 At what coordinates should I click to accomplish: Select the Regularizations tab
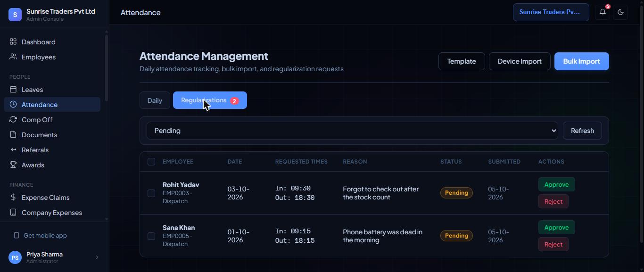(210, 100)
